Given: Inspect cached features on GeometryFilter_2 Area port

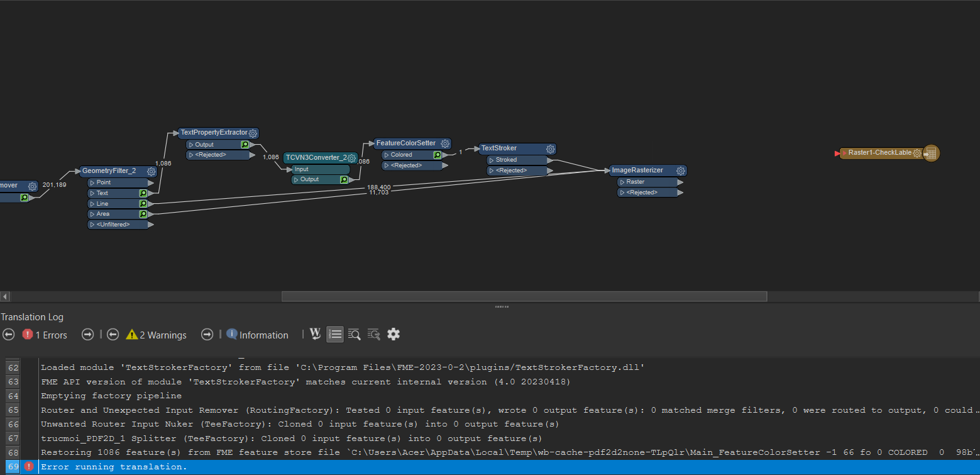Looking at the screenshot, I should pos(143,214).
